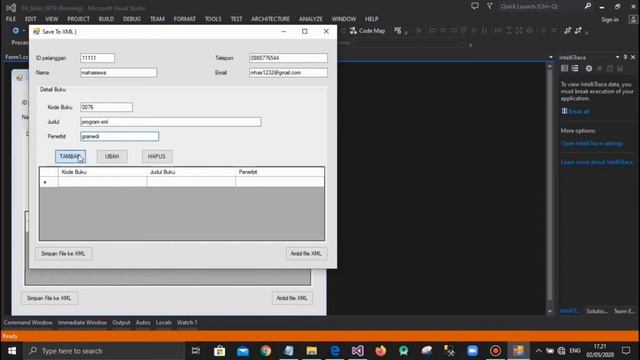Click Simpan File ke XML in background designer form

click(x=49, y=298)
